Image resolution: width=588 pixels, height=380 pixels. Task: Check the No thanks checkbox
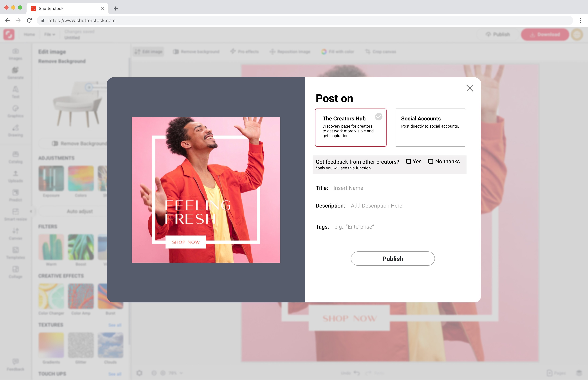431,161
